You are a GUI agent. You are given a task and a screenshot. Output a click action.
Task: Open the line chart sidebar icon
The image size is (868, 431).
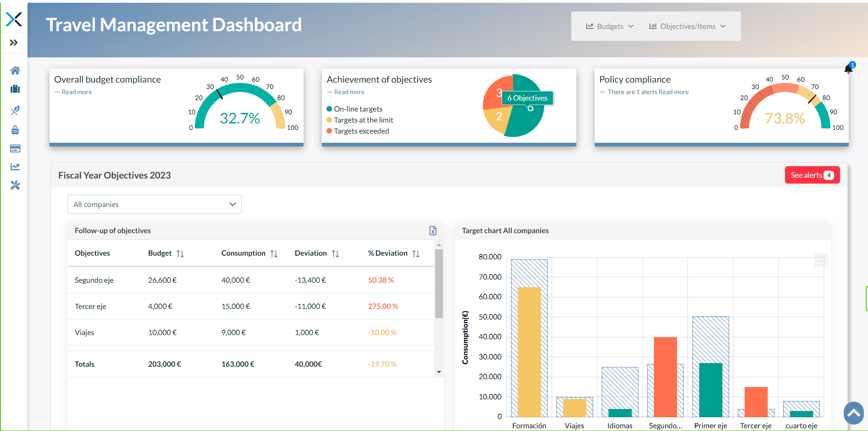(x=15, y=167)
